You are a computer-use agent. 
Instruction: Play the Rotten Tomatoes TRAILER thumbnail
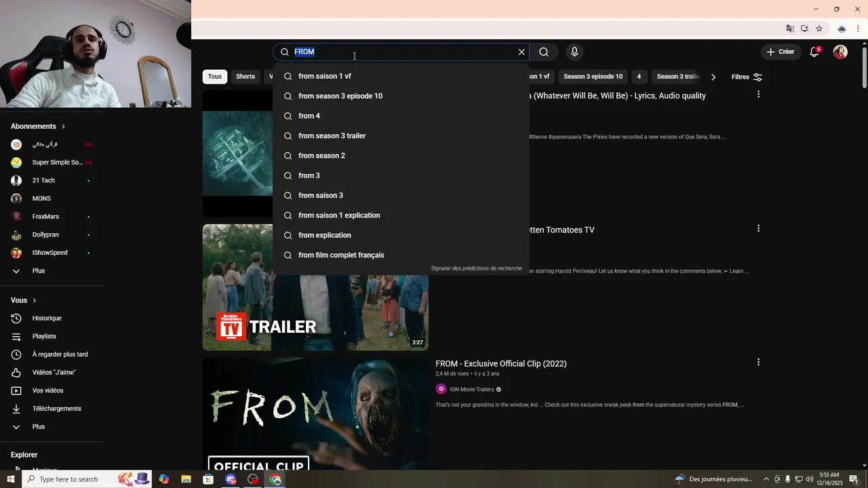point(315,287)
